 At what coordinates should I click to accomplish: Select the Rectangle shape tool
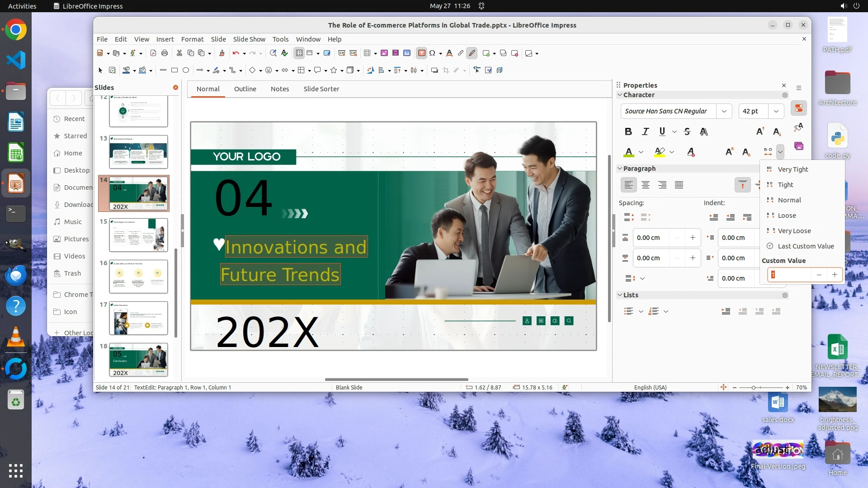point(174,70)
